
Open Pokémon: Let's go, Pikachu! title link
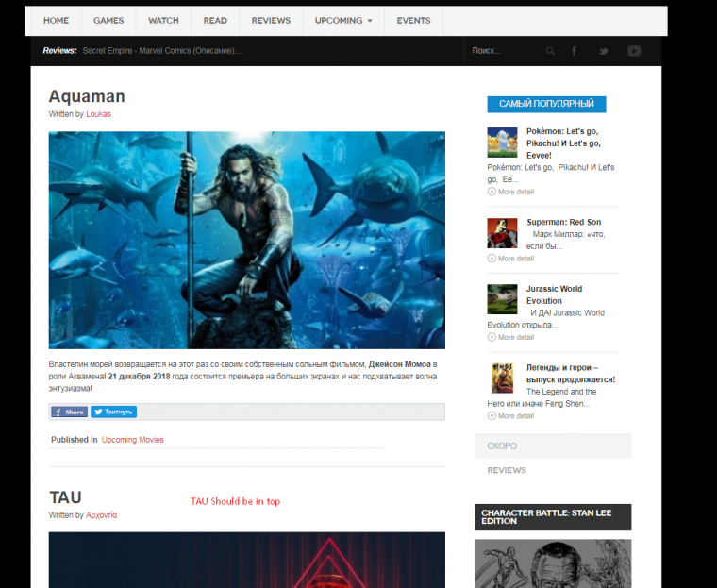tap(563, 143)
